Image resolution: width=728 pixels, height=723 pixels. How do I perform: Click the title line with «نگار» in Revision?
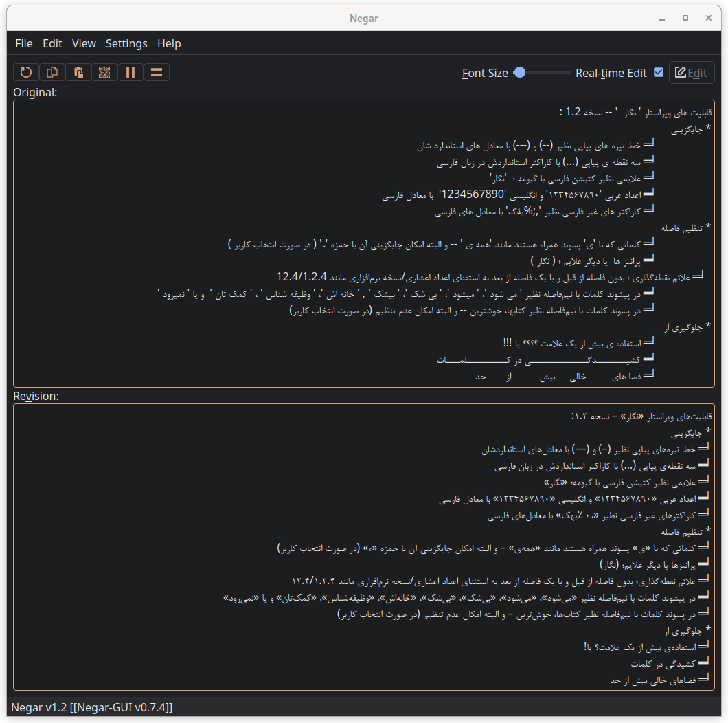(x=641, y=416)
